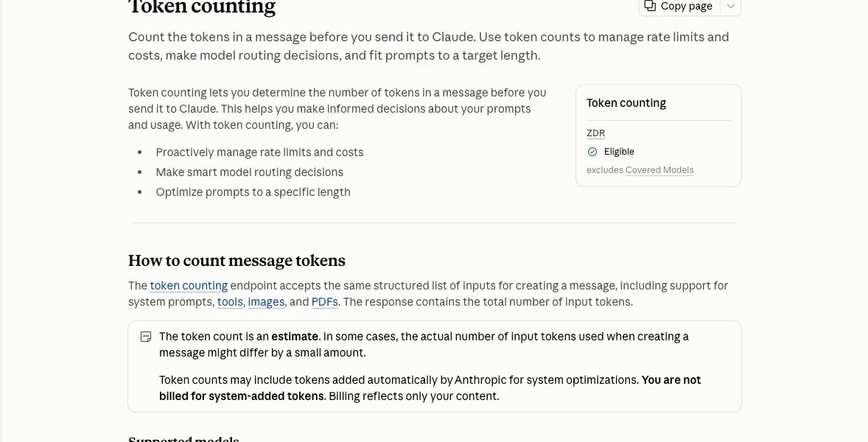The height and width of the screenshot is (442, 868).
Task: Click the Copy page button label
Action: click(x=687, y=6)
